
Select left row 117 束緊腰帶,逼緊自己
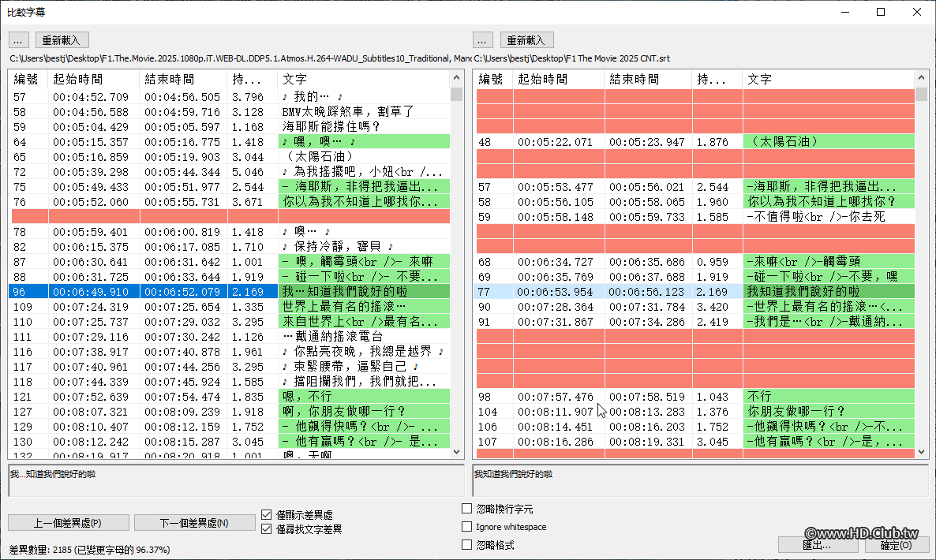229,366
